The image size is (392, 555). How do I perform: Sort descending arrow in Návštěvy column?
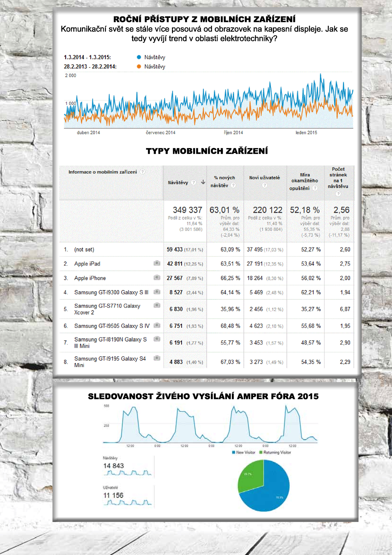(x=203, y=182)
